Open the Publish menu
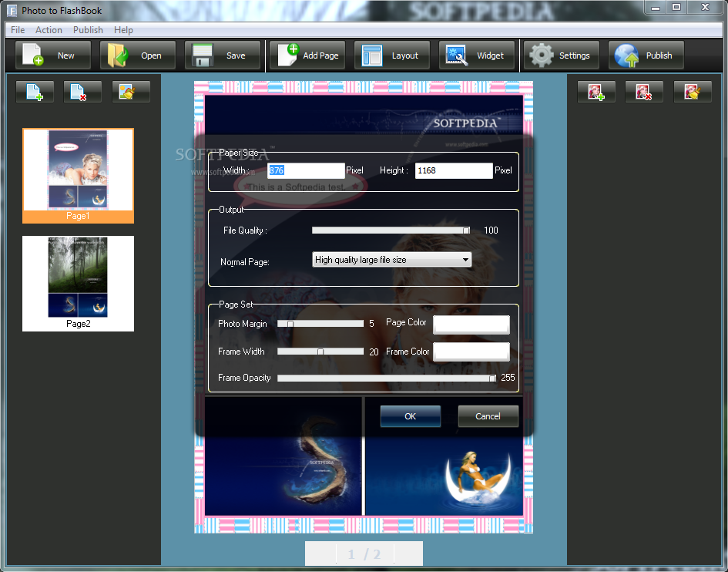728x572 pixels. pos(88,30)
